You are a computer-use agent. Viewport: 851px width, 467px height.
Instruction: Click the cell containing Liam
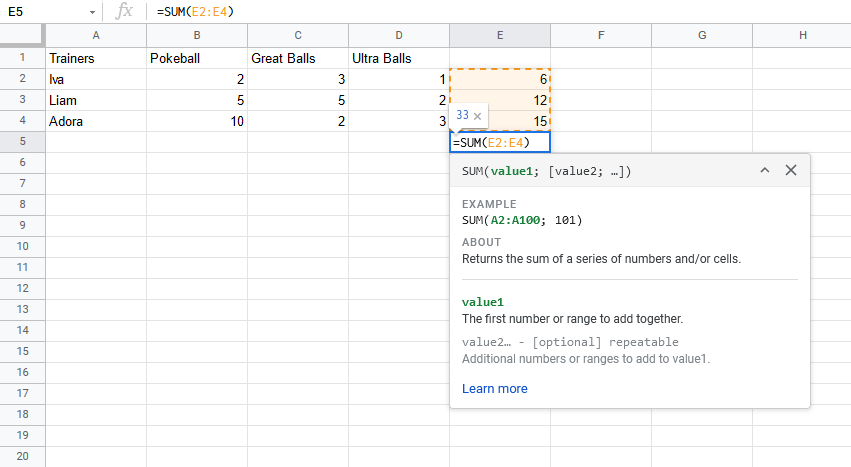[96, 100]
